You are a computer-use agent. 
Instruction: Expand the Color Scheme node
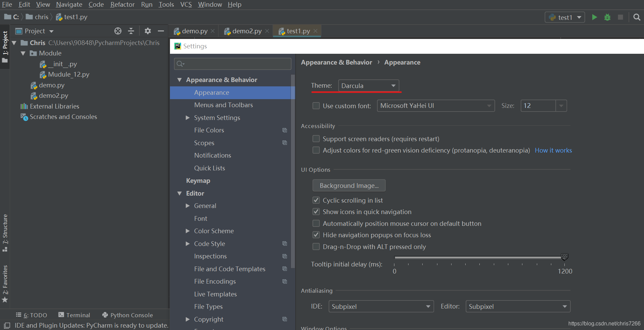pyautogui.click(x=188, y=231)
